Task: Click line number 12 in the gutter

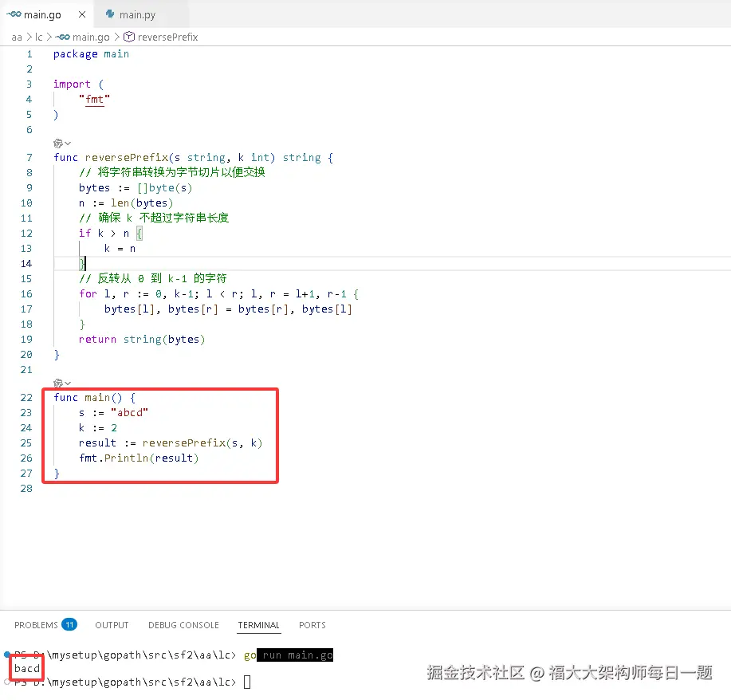Action: (26, 234)
